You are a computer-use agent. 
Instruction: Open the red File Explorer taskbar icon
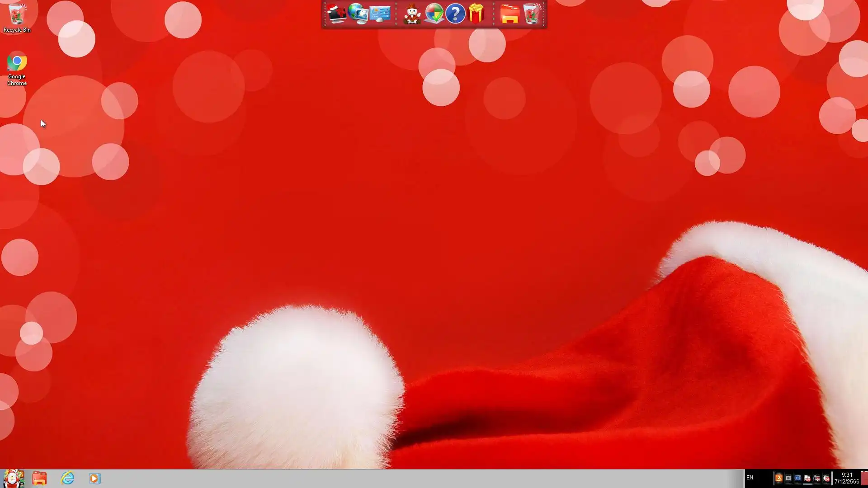(x=39, y=478)
